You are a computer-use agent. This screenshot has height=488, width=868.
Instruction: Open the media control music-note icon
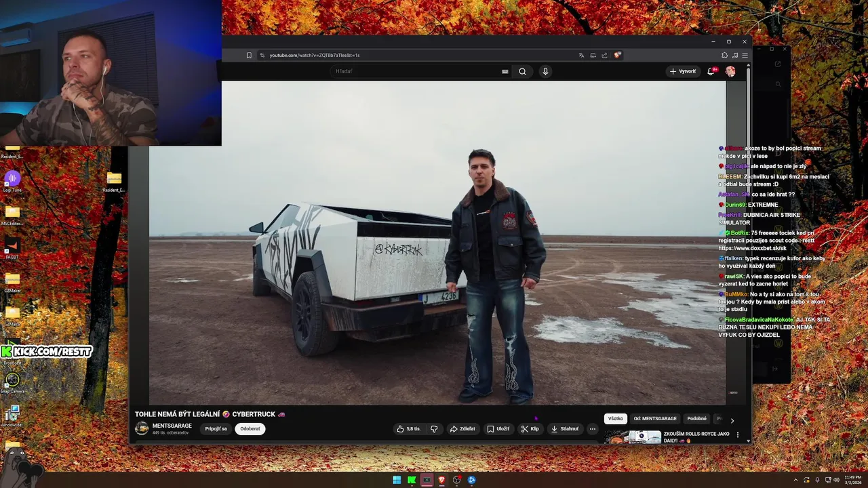pos(734,55)
